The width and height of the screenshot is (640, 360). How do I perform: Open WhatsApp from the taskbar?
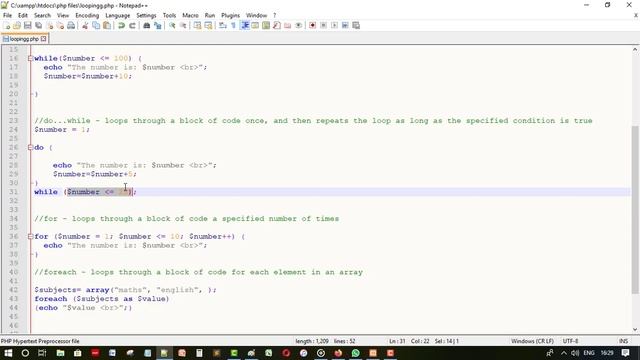(x=356, y=353)
